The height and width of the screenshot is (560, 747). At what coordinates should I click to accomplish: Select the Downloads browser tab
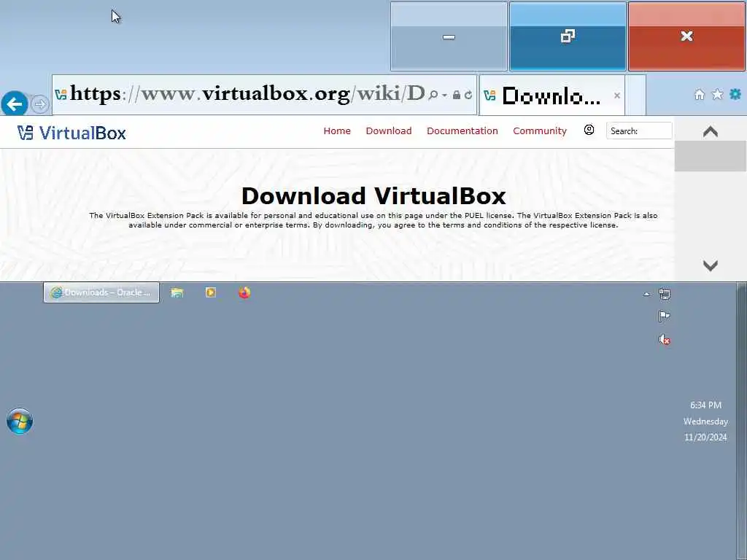pos(551,96)
